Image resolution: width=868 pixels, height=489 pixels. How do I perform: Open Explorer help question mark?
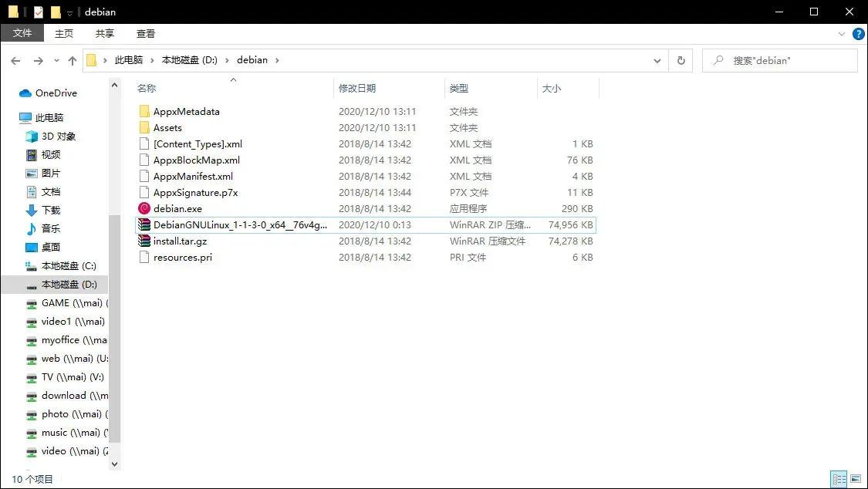pyautogui.click(x=858, y=34)
